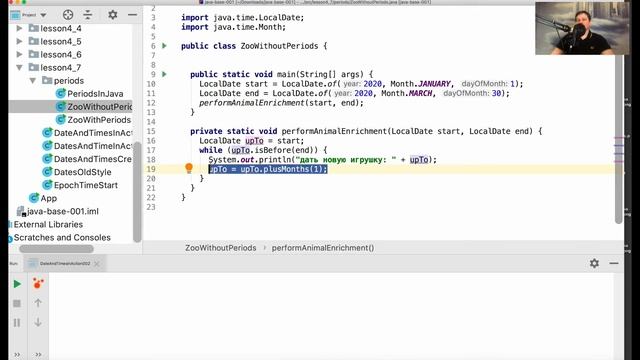The image size is (640, 360).
Task: Open ZooWithPeriods class file
Action: click(99, 120)
